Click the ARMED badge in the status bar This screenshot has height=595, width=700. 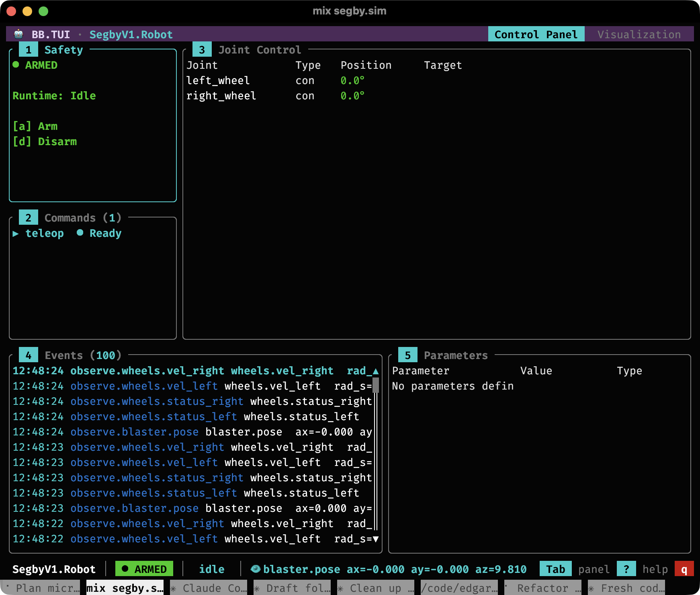(x=144, y=569)
